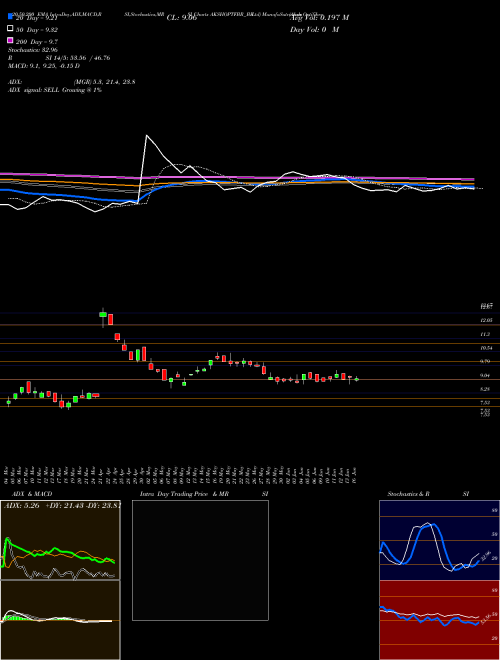
Task: Click the magenta 200 Day legend swatch
Action: coord(10,40)
